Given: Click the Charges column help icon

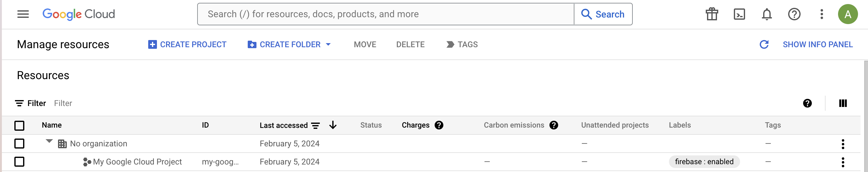Looking at the screenshot, I should click(x=439, y=125).
